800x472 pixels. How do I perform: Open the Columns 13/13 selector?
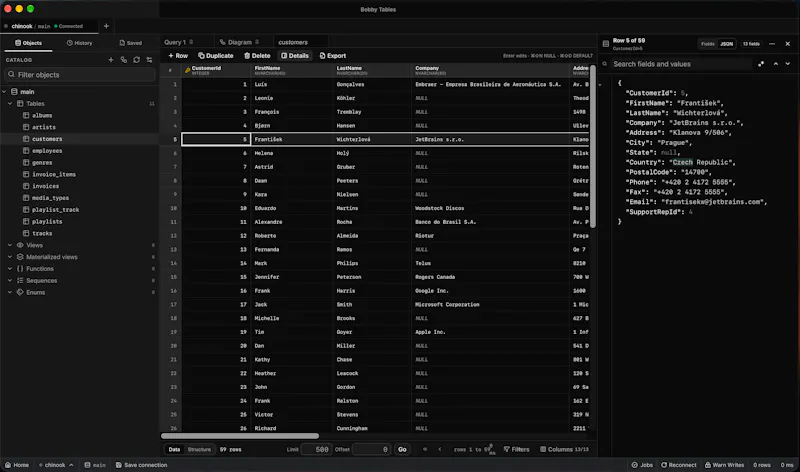point(564,450)
